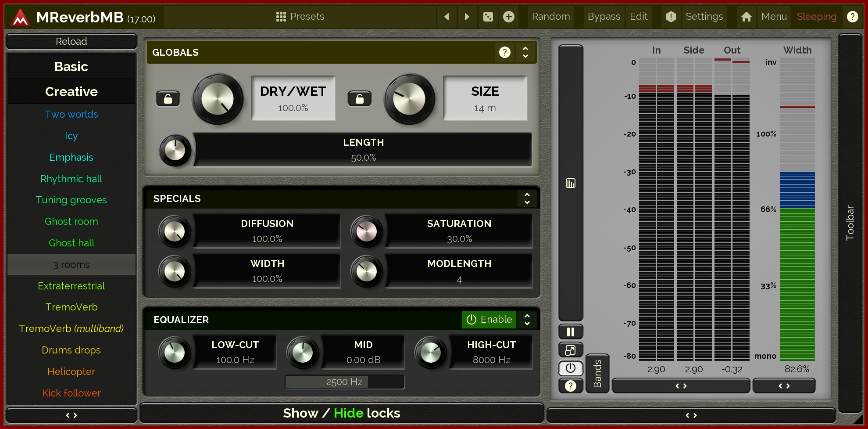Switch to the Basic tab

[x=71, y=66]
